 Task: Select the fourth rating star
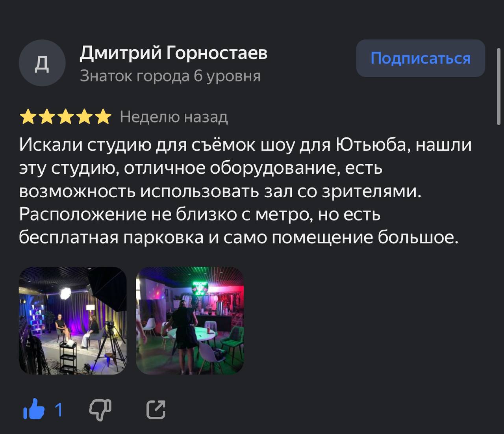click(x=84, y=117)
